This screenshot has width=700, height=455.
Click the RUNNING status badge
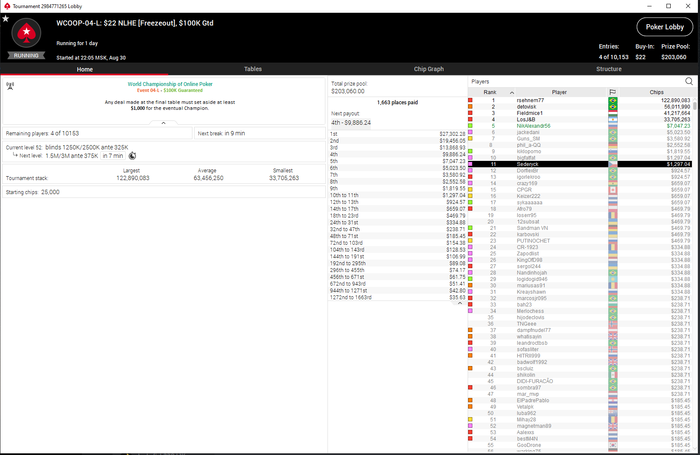pos(26,56)
